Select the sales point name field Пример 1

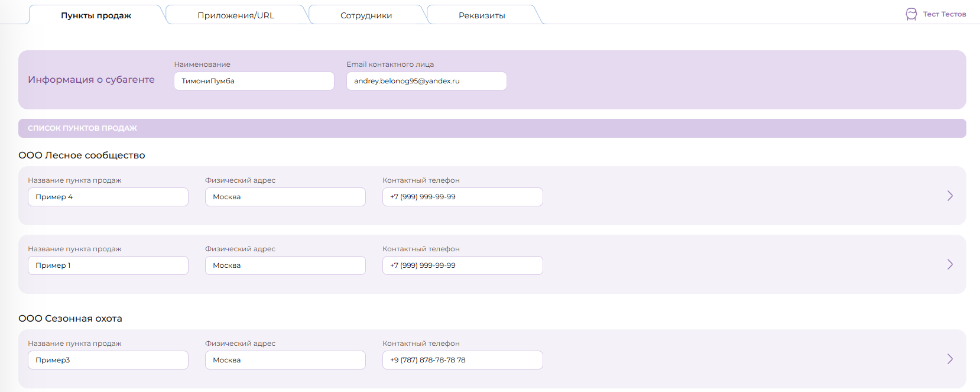(108, 265)
